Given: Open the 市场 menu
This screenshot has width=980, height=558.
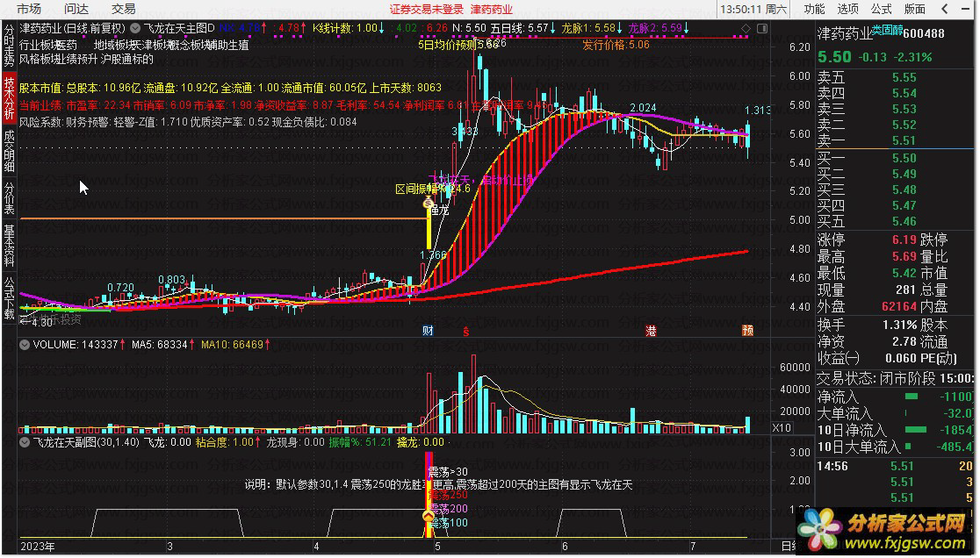Looking at the screenshot, I should [29, 9].
